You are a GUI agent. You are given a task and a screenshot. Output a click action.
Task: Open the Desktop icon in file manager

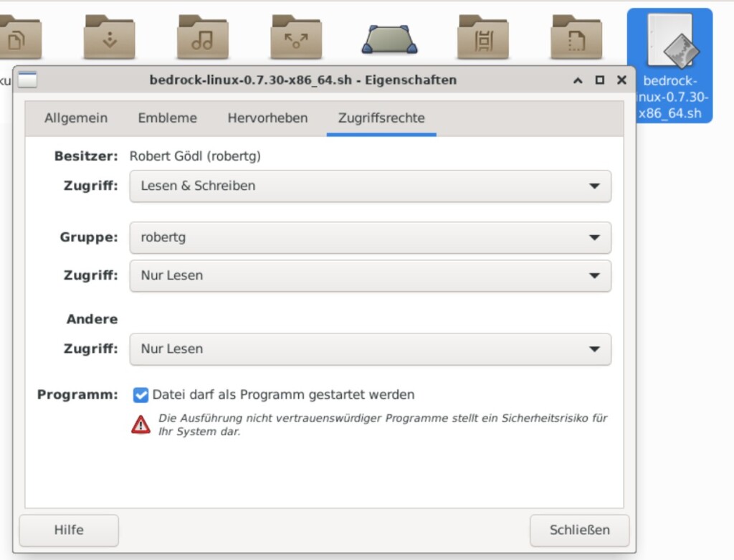[389, 39]
